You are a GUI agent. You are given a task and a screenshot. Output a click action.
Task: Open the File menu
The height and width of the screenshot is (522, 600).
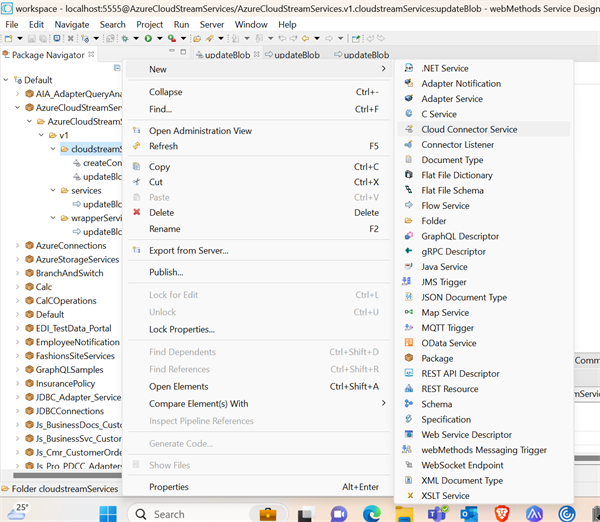12,24
